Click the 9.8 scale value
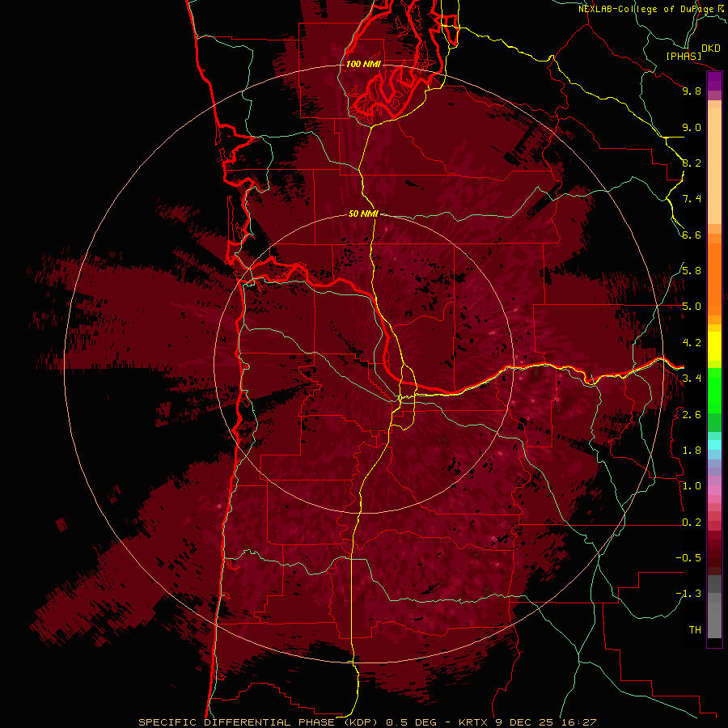 (692, 91)
